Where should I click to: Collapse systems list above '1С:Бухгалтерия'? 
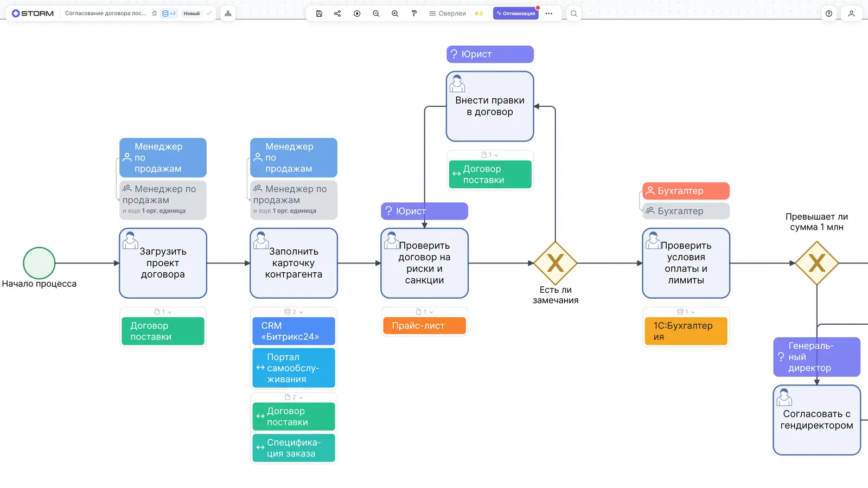point(686,312)
